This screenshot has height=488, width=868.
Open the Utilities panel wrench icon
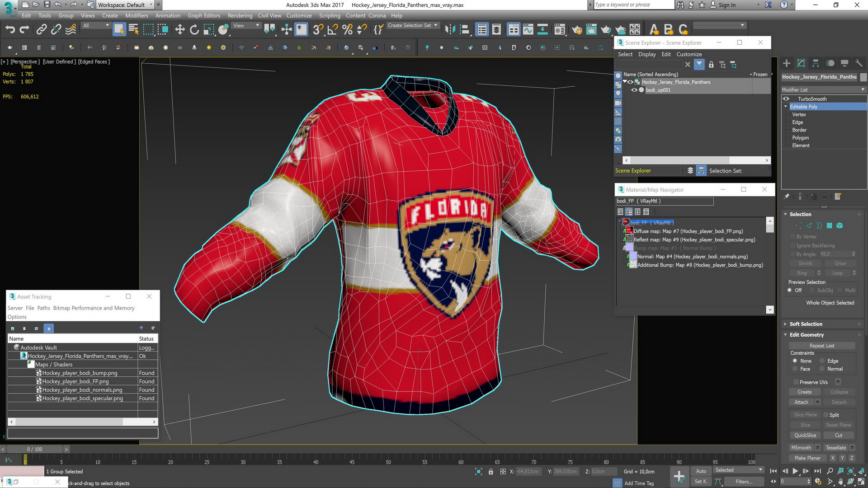coord(859,63)
